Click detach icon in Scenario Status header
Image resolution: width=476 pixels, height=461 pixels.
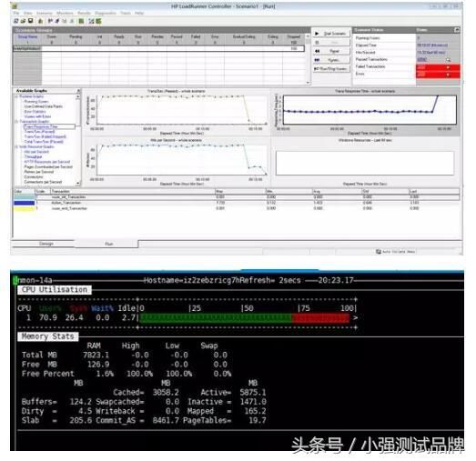point(456,30)
